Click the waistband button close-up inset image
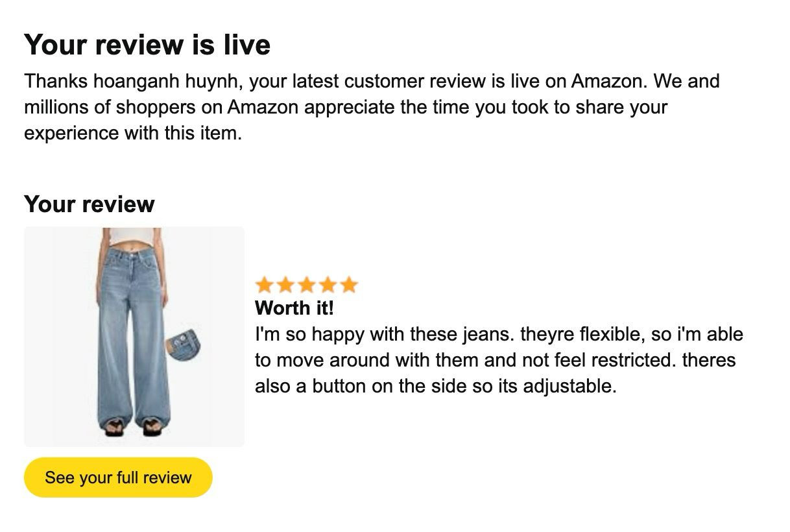The height and width of the screenshot is (532, 790). pos(184,345)
